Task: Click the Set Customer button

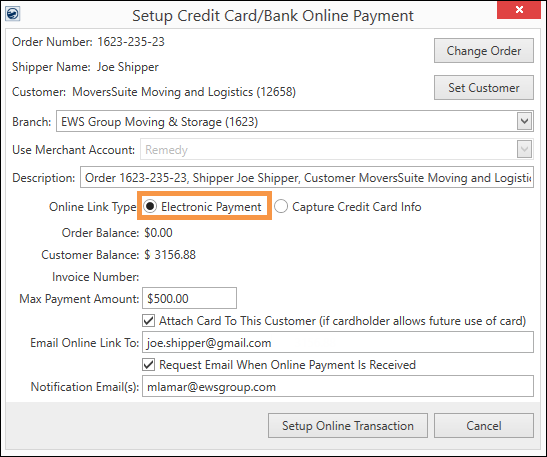Action: [x=484, y=88]
